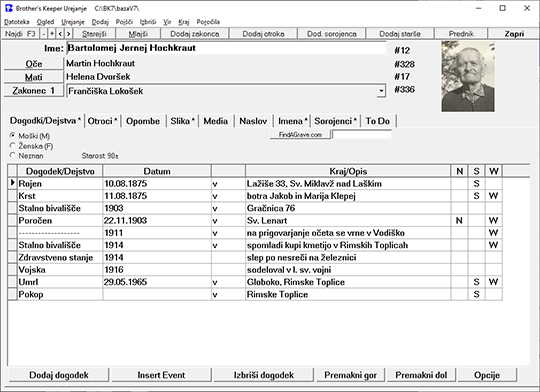The height and width of the screenshot is (392, 540).
Task: Switch to the Slika tab
Action: [182, 121]
